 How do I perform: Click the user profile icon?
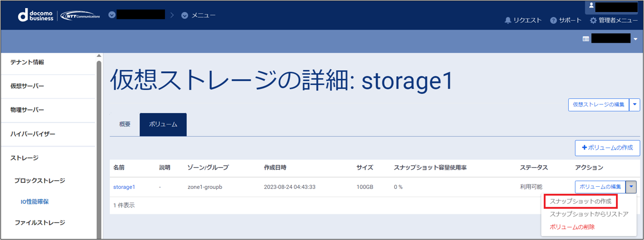(x=592, y=6)
